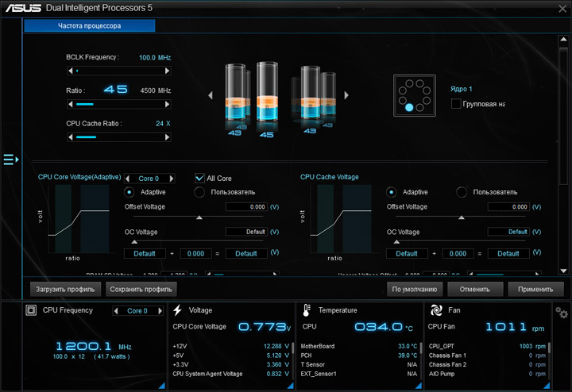Show next core cylinders with right arrow
The image size is (572, 392).
point(346,95)
